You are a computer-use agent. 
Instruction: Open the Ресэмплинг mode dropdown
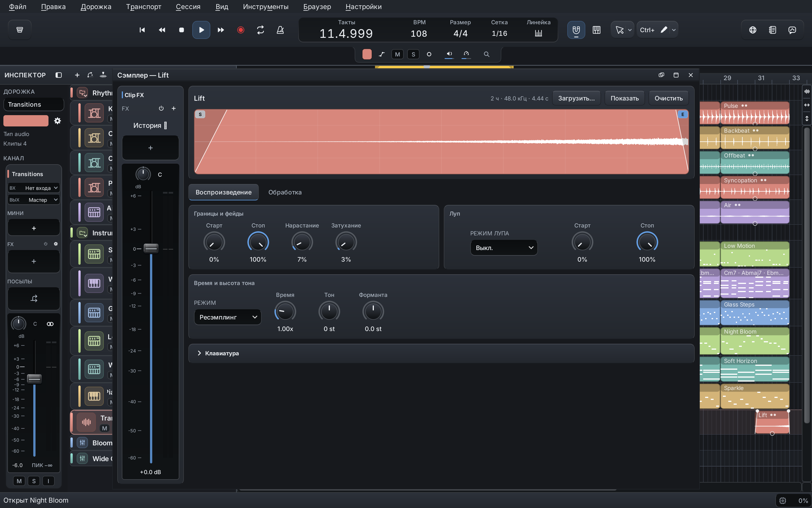pyautogui.click(x=228, y=317)
